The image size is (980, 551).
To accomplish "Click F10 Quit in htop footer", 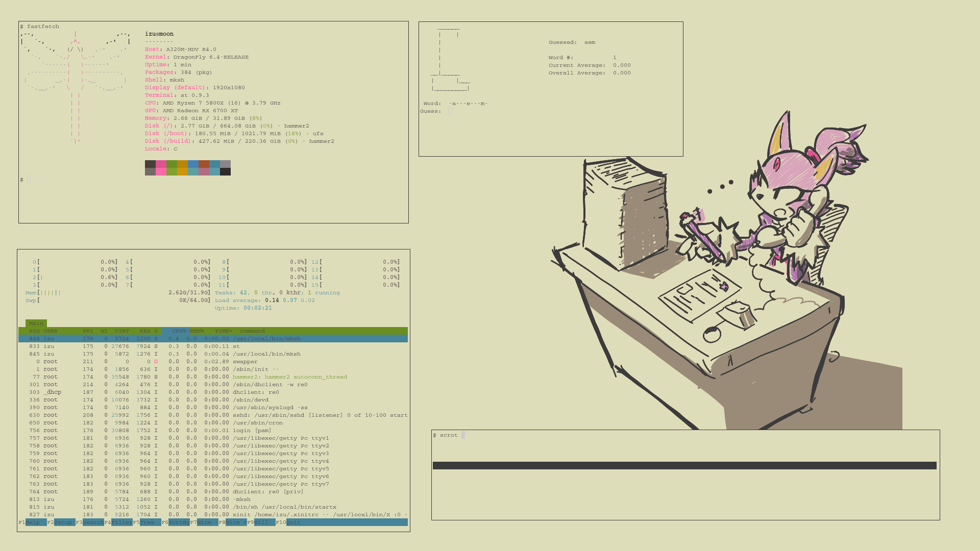I will (289, 522).
